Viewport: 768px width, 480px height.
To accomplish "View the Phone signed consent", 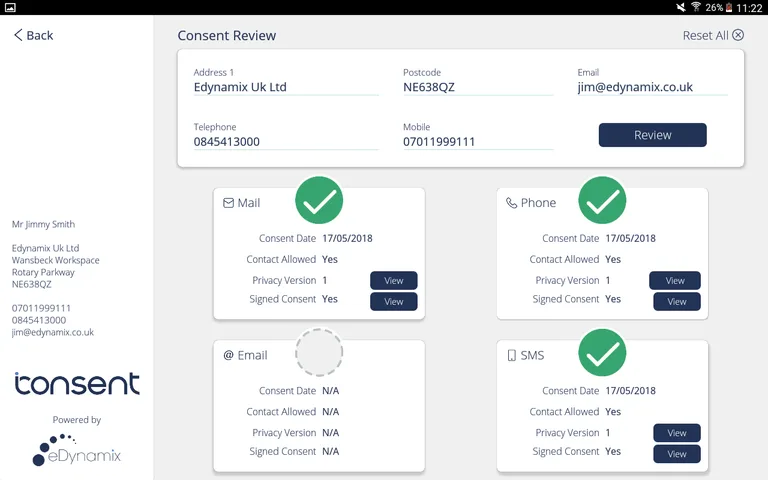I will tap(677, 302).
